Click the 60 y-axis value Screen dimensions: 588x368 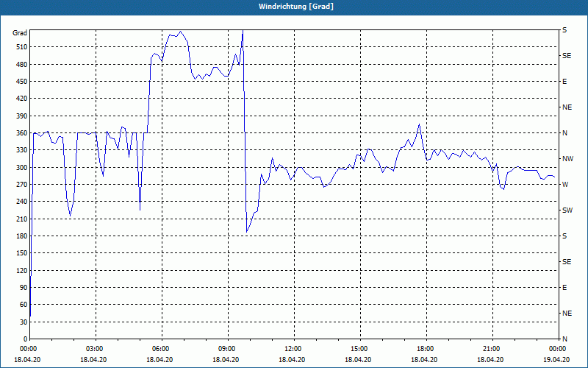coord(24,305)
